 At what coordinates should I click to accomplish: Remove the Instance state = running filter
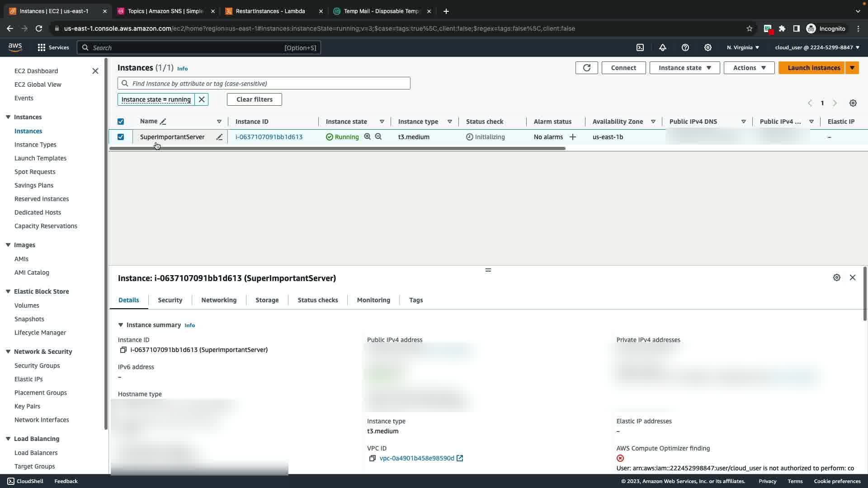[202, 99]
